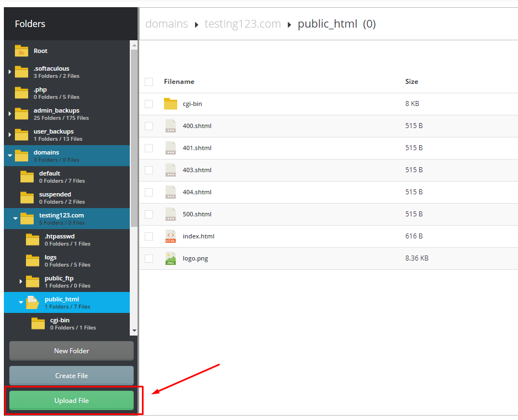Viewport: 518px width, 420px height.
Task: Open the index.html filename
Action: tap(198, 236)
